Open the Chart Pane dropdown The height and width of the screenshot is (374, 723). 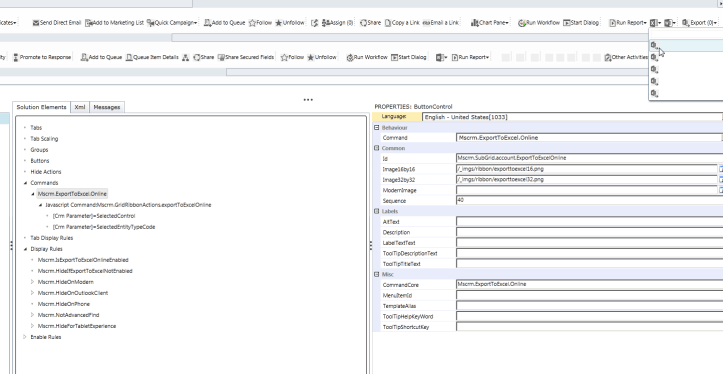tap(490, 23)
